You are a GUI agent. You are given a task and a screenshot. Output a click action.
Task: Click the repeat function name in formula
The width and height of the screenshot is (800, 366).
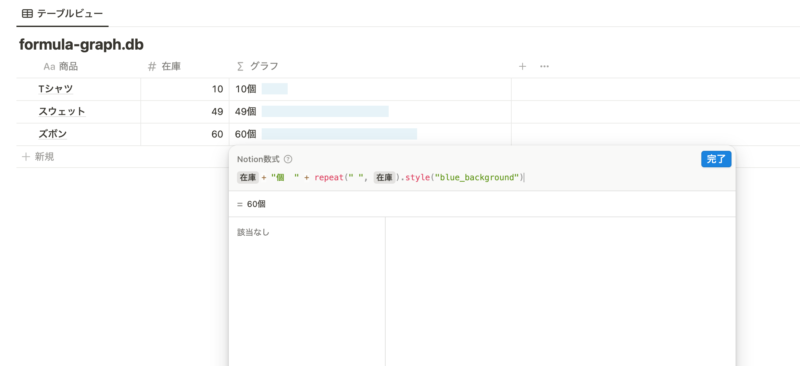coord(328,178)
